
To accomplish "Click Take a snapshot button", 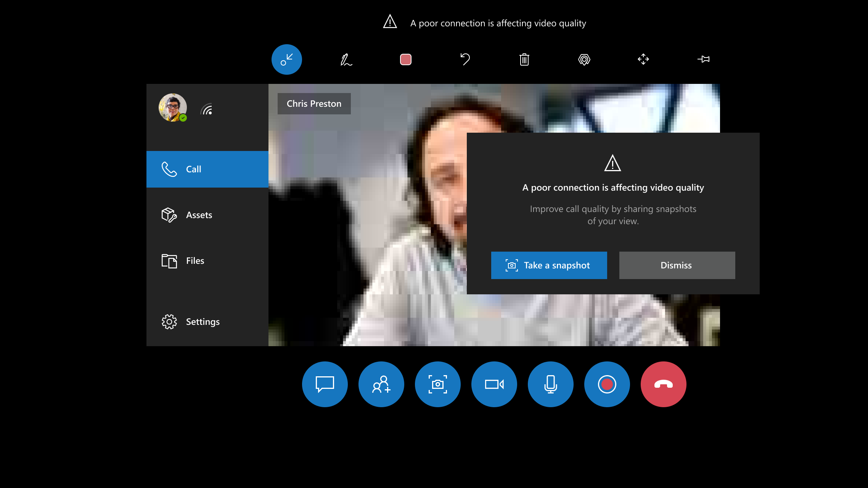I will coord(549,265).
